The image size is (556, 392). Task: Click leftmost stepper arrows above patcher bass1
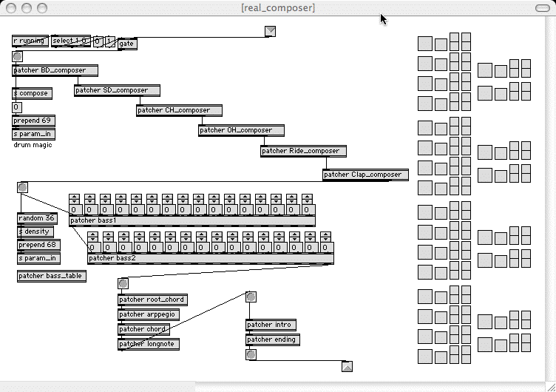(74, 199)
